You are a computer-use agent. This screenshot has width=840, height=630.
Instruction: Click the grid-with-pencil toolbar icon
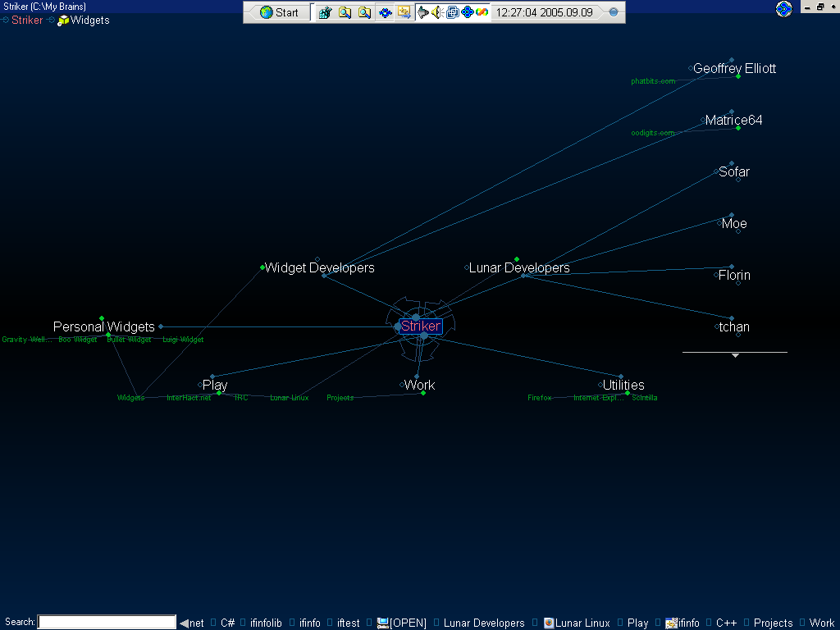point(325,12)
